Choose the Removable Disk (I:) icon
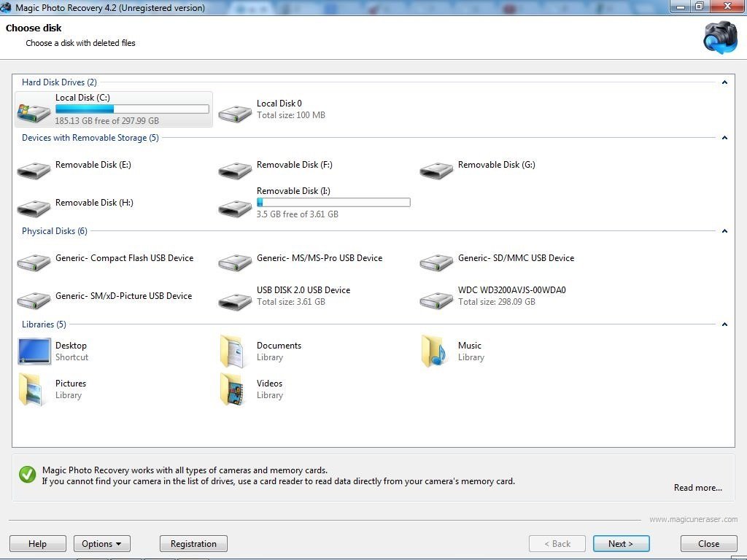 click(x=235, y=208)
